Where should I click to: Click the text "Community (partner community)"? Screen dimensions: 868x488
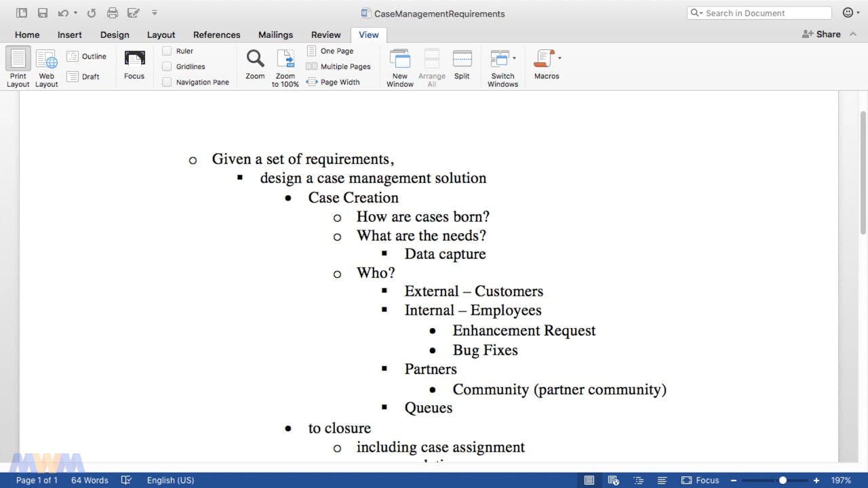tap(559, 389)
